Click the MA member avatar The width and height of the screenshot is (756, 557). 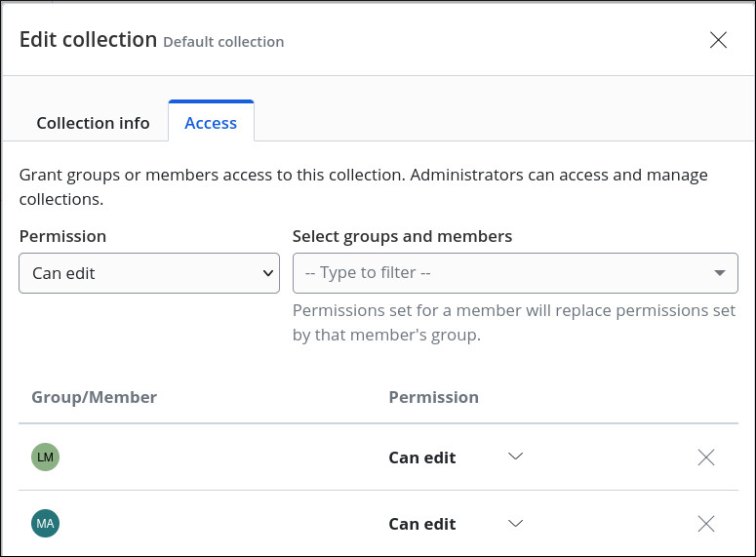tap(45, 524)
